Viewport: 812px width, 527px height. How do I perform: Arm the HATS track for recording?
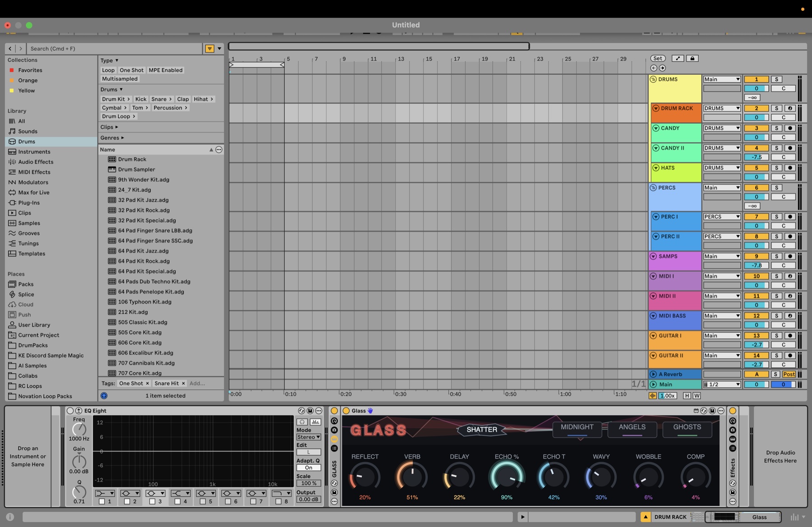click(x=790, y=168)
